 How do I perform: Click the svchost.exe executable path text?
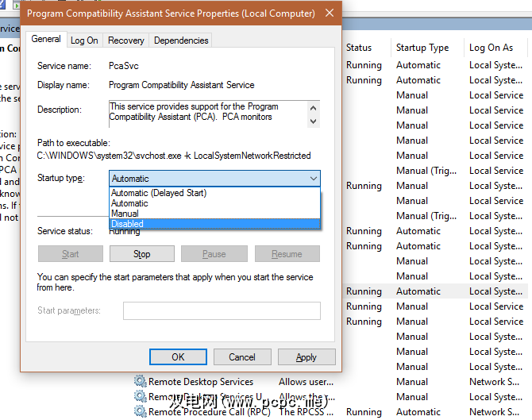point(174,156)
